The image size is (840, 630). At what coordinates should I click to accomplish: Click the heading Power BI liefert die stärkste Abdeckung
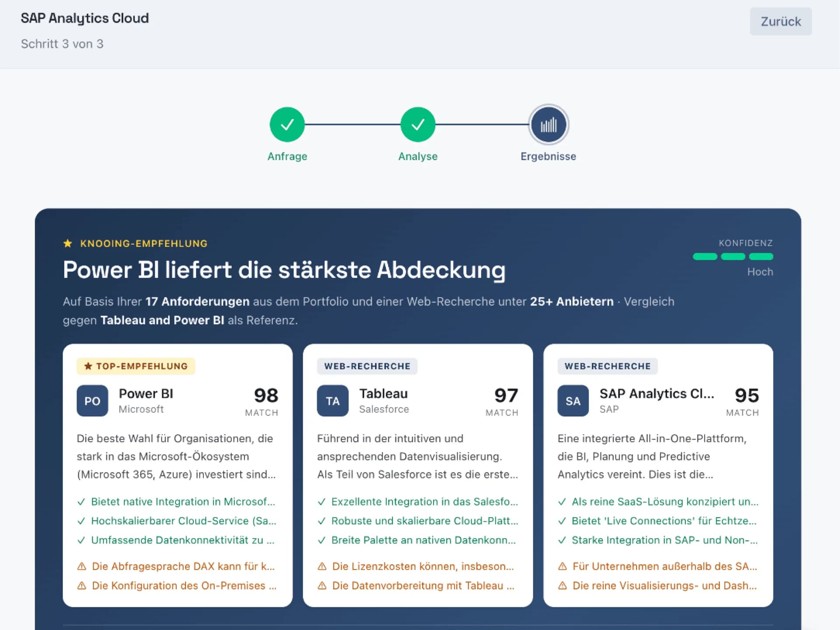pos(284,269)
